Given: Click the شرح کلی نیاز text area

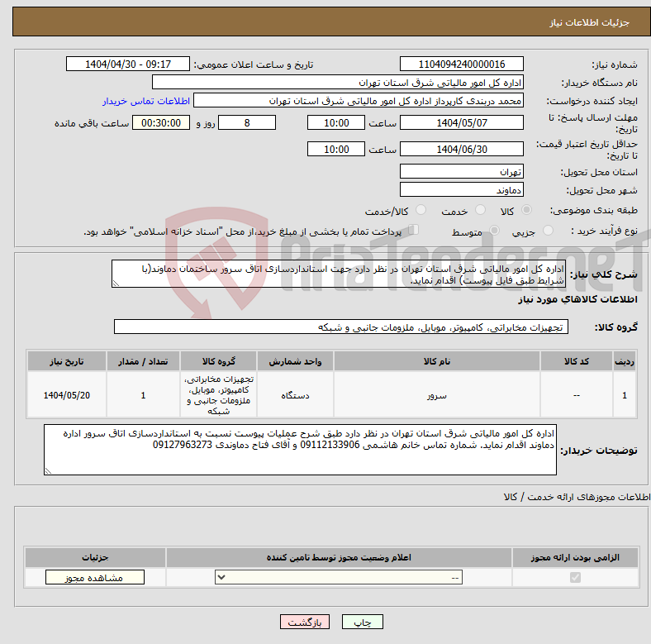Looking at the screenshot, I should coord(339,274).
